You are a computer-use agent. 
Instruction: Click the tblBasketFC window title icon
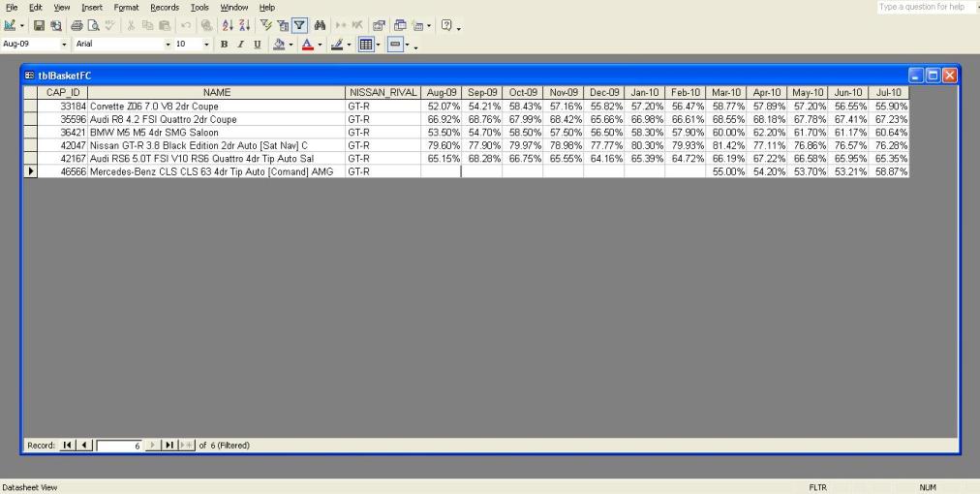29,76
